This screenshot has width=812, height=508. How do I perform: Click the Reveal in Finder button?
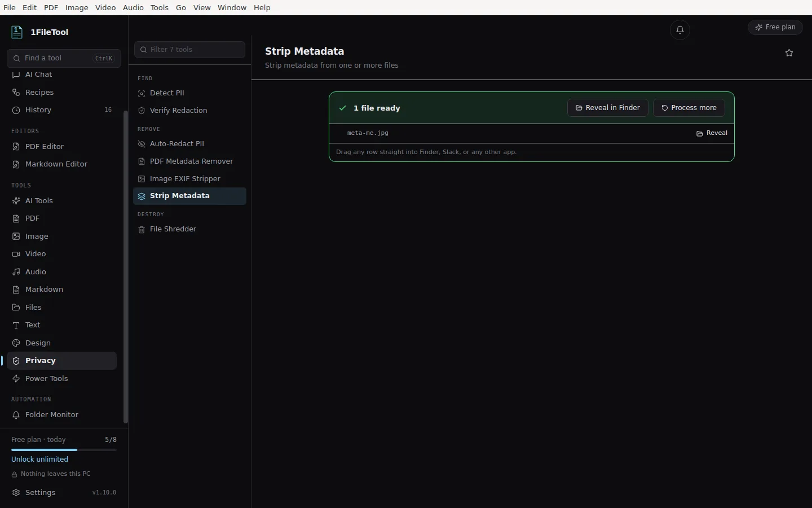pyautogui.click(x=608, y=108)
